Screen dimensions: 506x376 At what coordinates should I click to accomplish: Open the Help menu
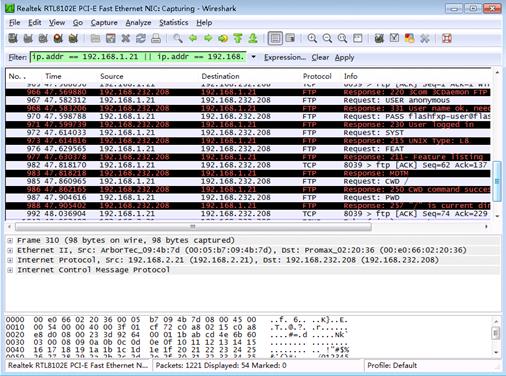tap(204, 23)
